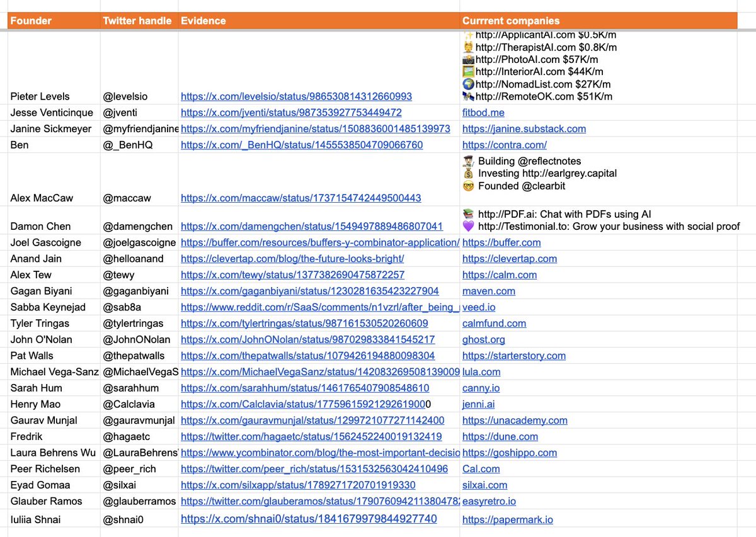This screenshot has height=537, width=756.
Task: Open the gauravmunjal status link
Action: [x=312, y=421]
